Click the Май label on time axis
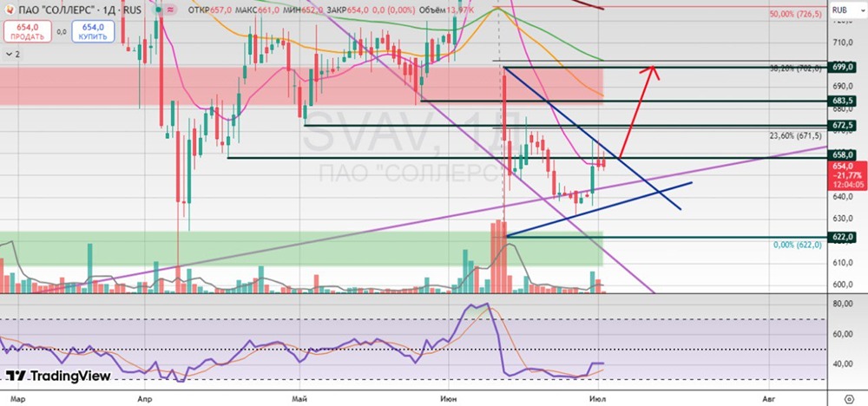Image resolution: width=868 pixels, height=406 pixels. pyautogui.click(x=299, y=398)
